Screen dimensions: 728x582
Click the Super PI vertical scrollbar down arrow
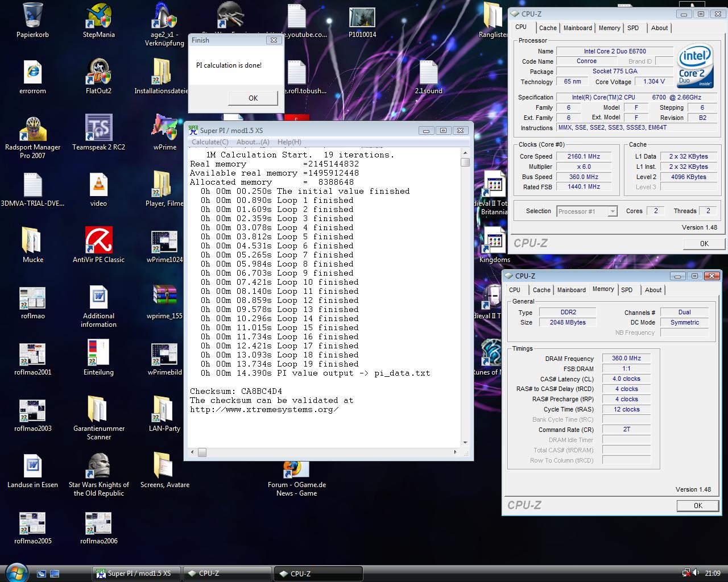click(465, 443)
